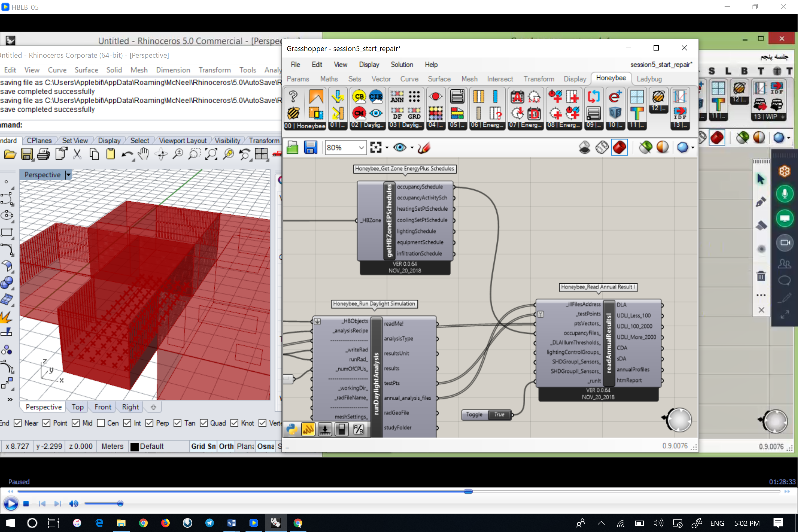Click the Rhino Print toolbar icon

point(43,154)
